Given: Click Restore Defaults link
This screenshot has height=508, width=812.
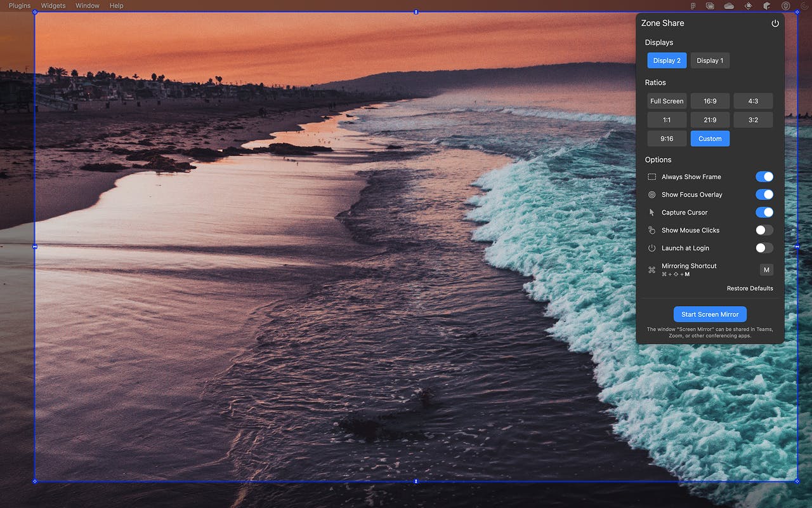Looking at the screenshot, I should [750, 288].
